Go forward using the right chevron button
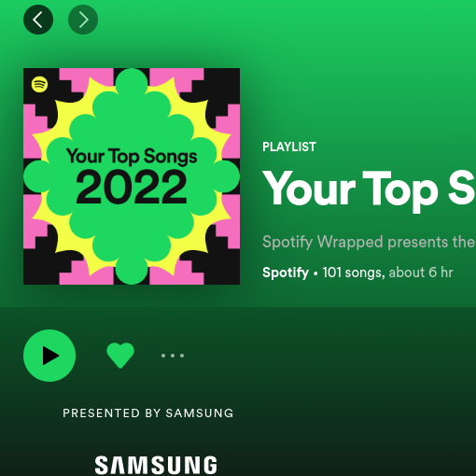Viewport: 476px width, 476px height. click(x=83, y=20)
